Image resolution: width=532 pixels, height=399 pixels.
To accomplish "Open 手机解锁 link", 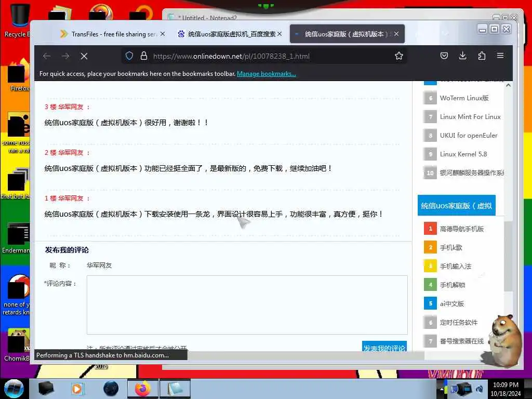I will [453, 285].
